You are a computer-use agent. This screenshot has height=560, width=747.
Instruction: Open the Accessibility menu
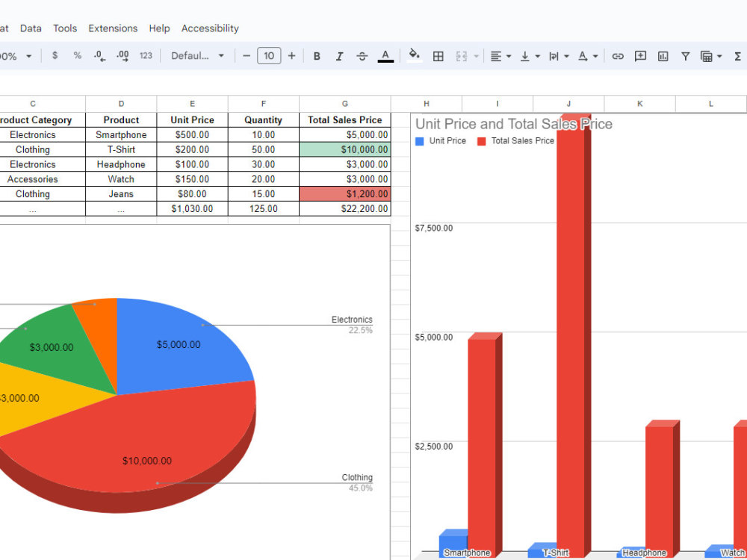tap(210, 28)
